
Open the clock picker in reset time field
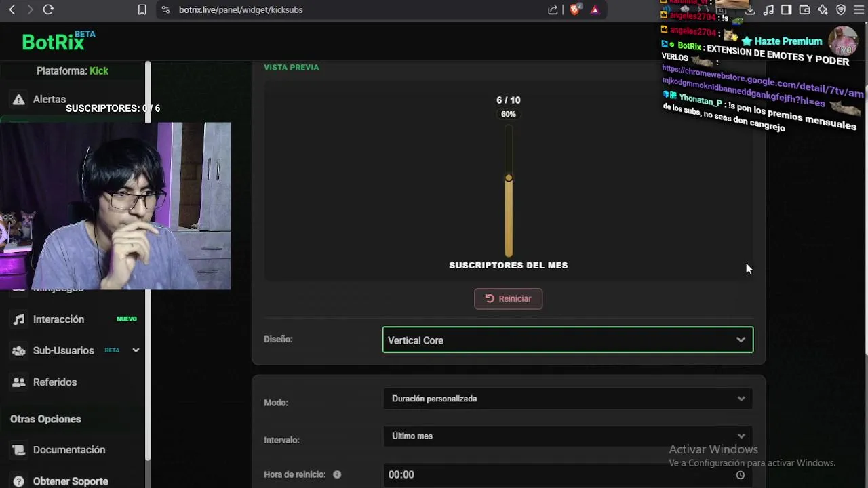(x=741, y=475)
